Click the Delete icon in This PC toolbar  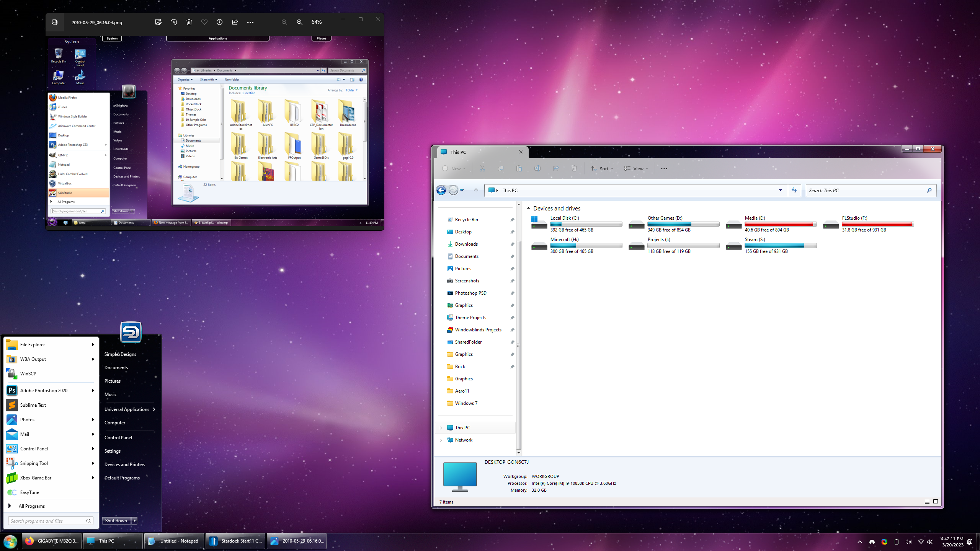574,168
